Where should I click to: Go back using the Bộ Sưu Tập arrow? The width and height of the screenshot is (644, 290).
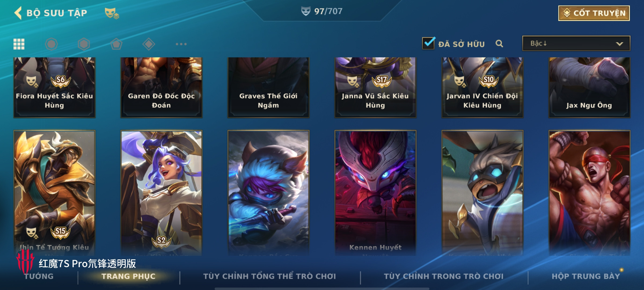pyautogui.click(x=18, y=13)
